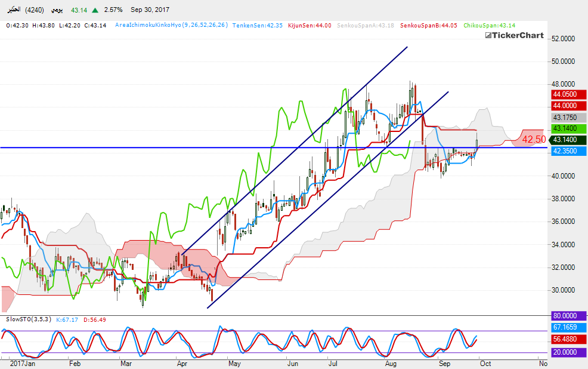The height and width of the screenshot is (369, 588).
Task: Click the 2017Jan label on time axis
Action: tap(21, 362)
